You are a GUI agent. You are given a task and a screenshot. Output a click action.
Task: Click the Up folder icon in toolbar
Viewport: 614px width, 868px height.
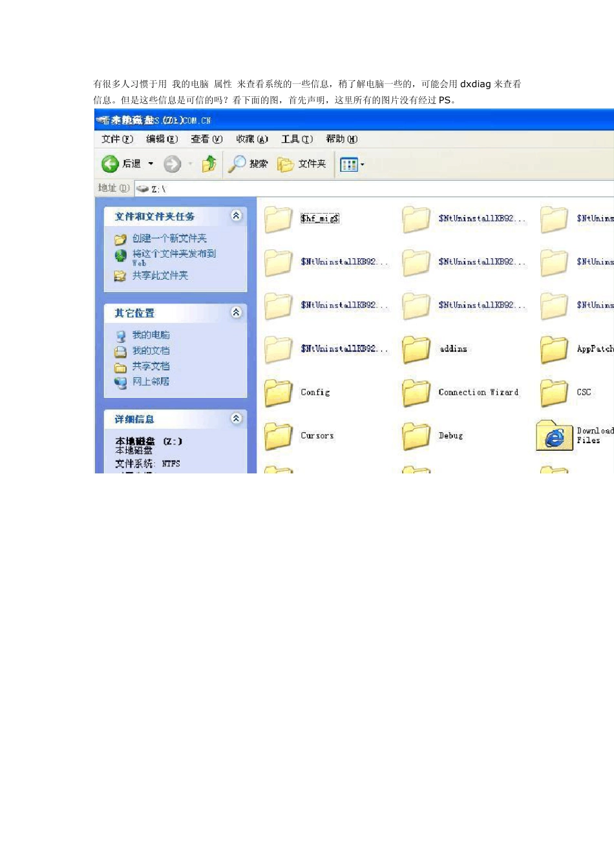[x=209, y=164]
